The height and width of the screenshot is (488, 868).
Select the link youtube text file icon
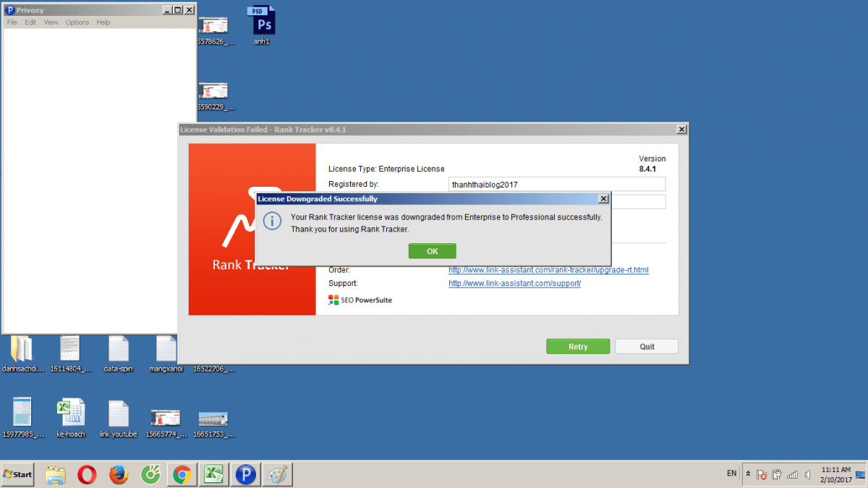(x=118, y=418)
